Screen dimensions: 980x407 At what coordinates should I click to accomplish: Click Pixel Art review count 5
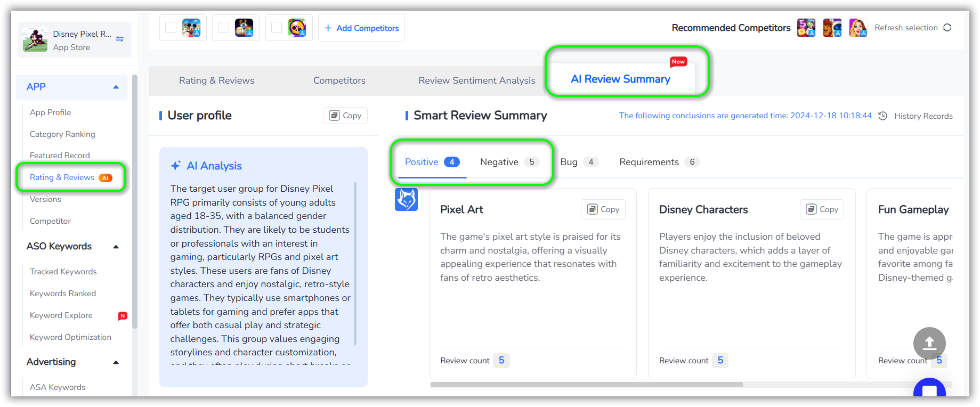pos(501,361)
